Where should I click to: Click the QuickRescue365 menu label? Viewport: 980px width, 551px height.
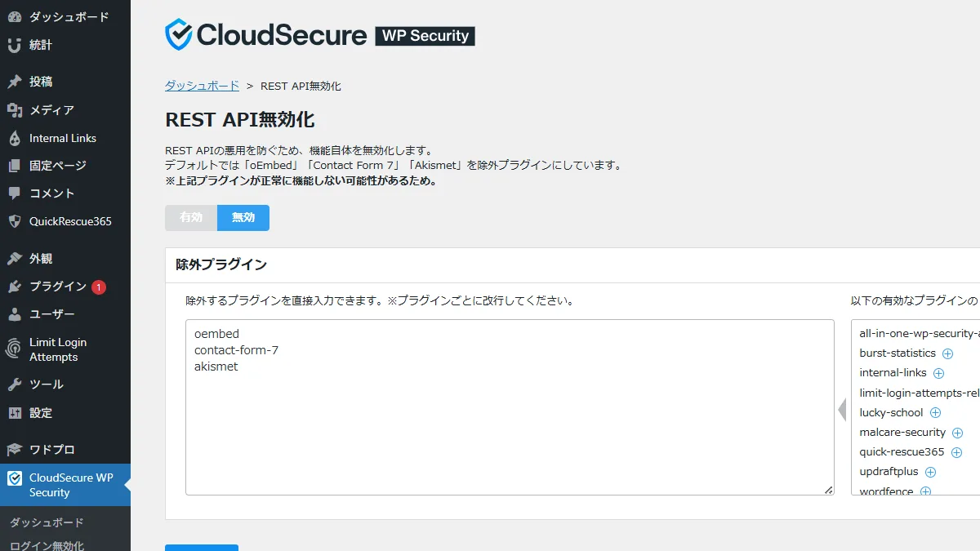point(70,221)
